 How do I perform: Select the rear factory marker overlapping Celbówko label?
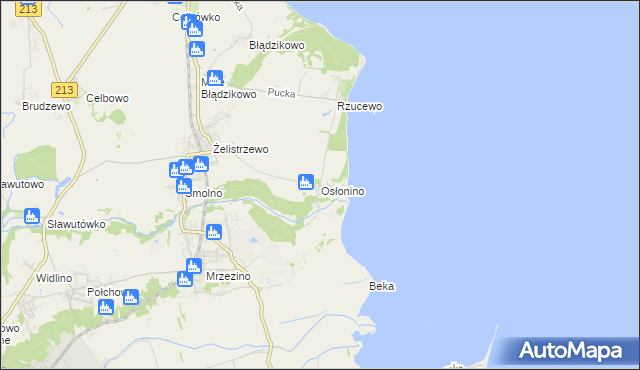click(x=185, y=22)
